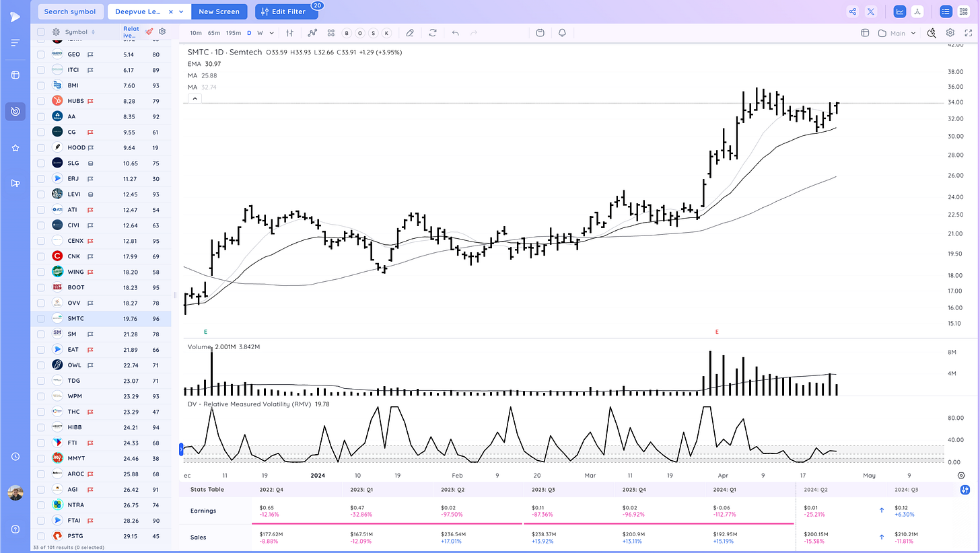Click the chart time-axis settings icon

[961, 475]
